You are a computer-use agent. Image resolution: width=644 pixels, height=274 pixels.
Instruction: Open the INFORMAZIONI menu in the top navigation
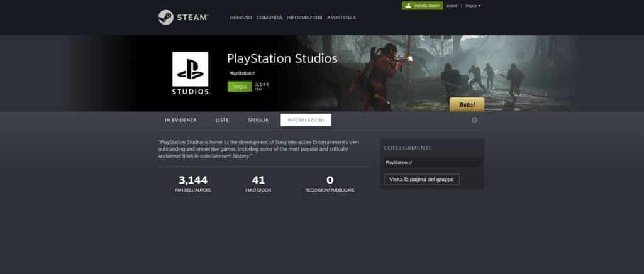point(304,18)
